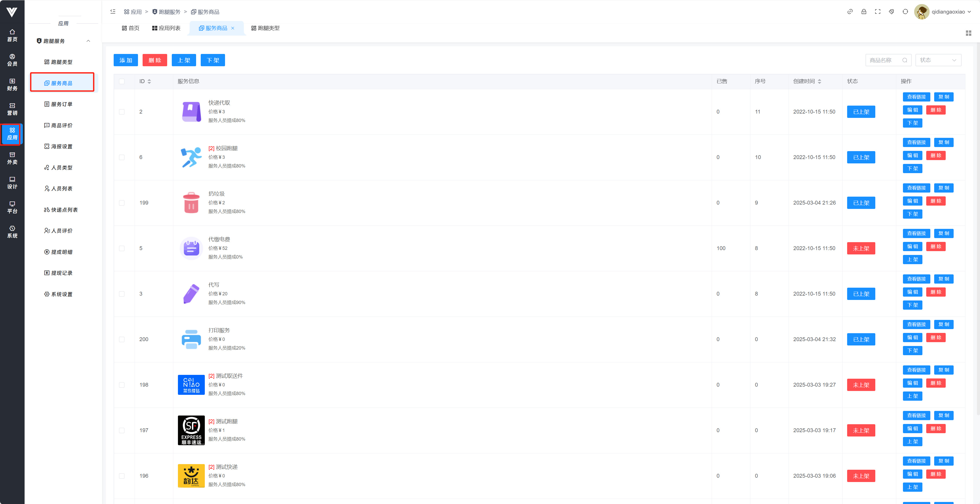This screenshot has height=504, width=980.
Task: Open the grid layout icon at right
Action: point(968,33)
